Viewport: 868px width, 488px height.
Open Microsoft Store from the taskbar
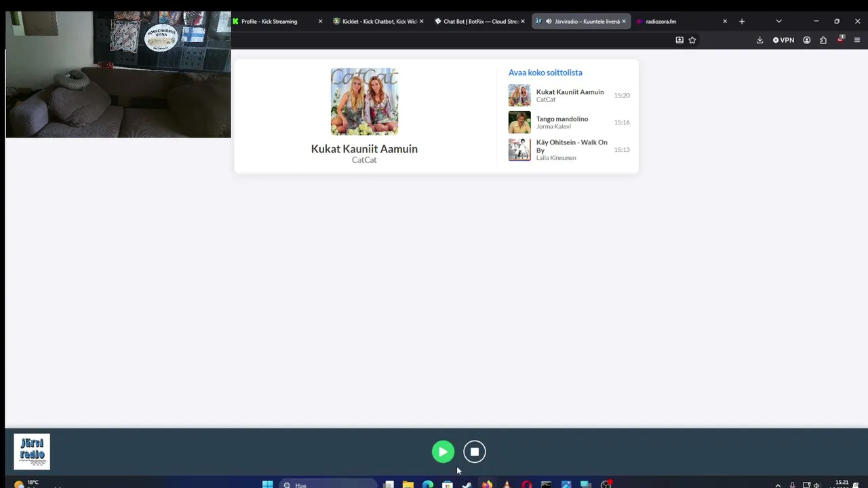pos(448,484)
